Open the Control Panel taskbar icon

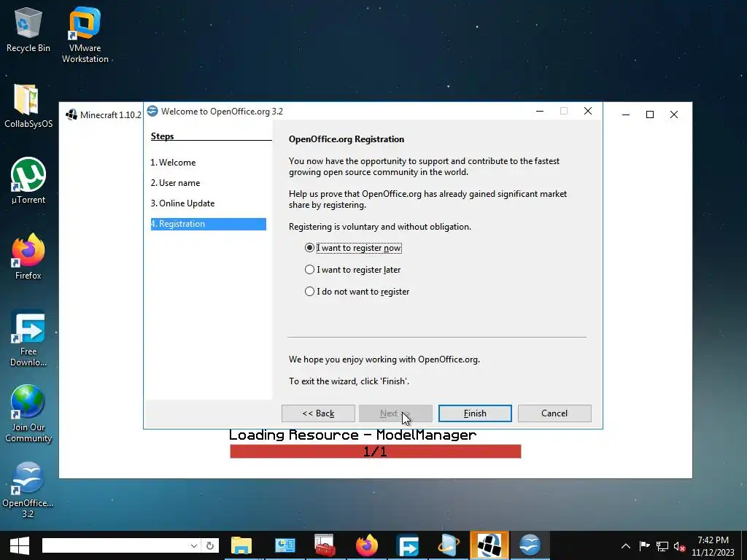coord(285,545)
